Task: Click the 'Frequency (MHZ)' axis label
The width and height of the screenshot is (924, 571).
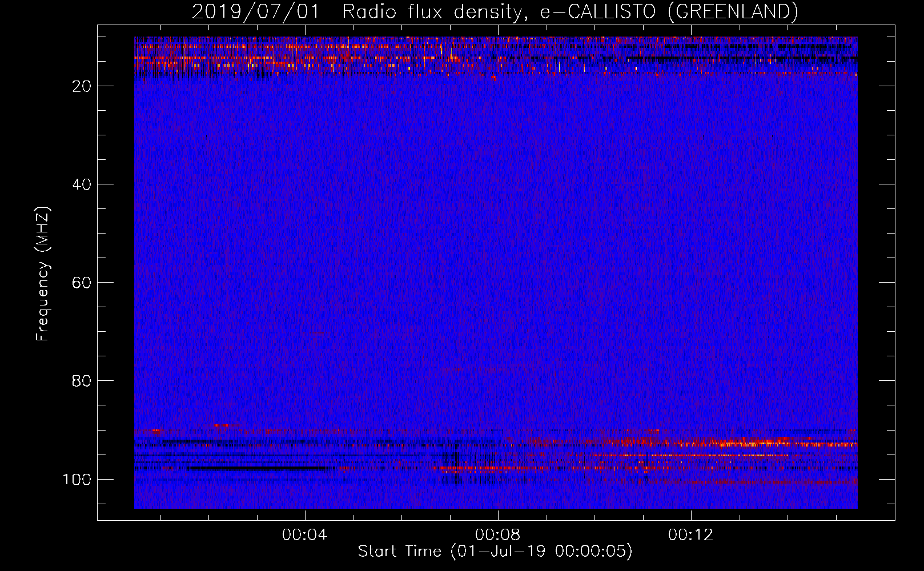Action: pos(43,274)
